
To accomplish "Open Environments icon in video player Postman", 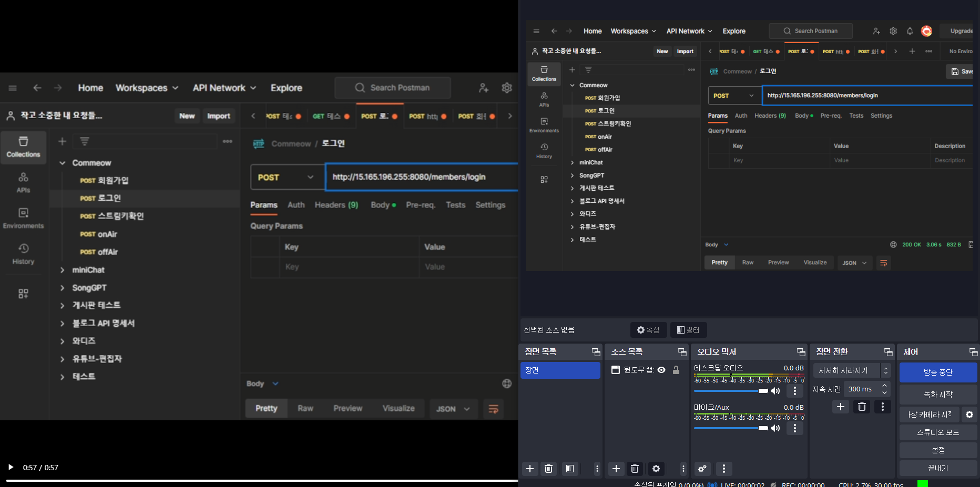I will (23, 219).
